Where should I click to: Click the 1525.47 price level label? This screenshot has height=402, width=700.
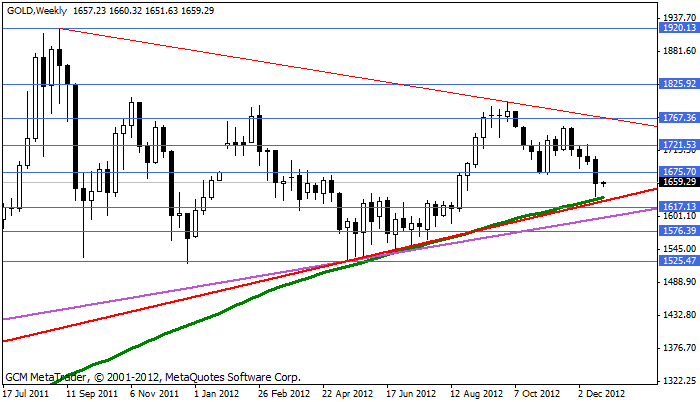678,261
